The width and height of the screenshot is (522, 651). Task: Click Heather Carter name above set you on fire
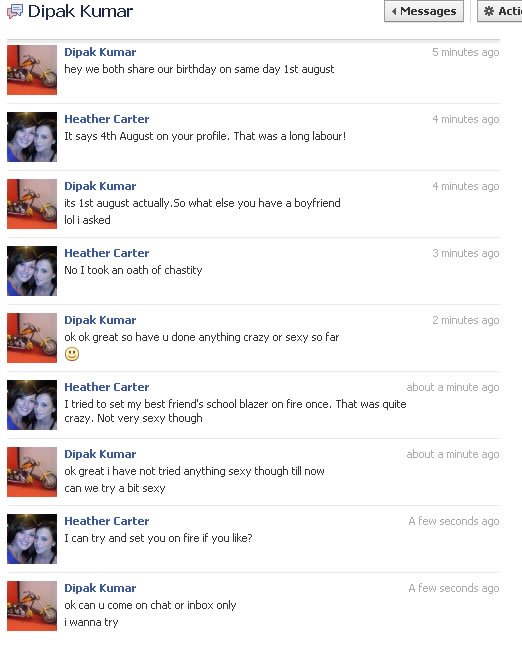107,521
